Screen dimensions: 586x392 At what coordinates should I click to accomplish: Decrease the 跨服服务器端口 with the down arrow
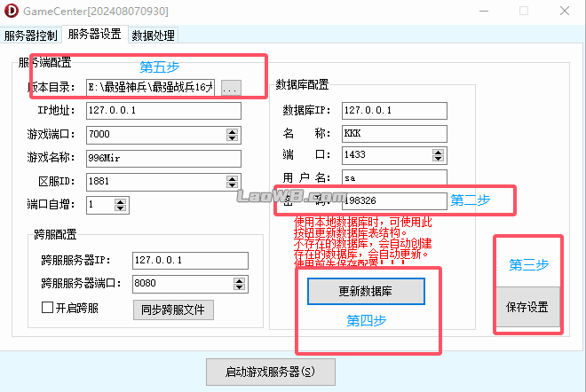pos(239,287)
